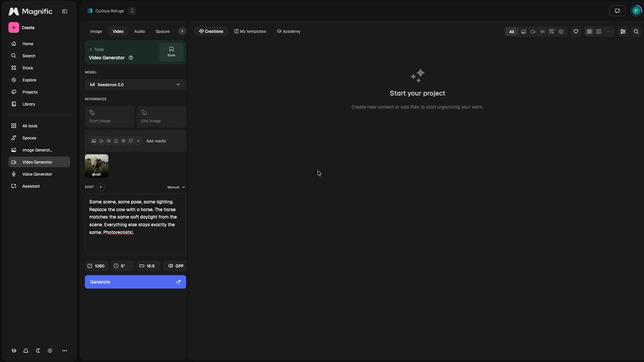This screenshot has height=362, width=644.
Task: Add an End image reference
Action: click(x=161, y=117)
